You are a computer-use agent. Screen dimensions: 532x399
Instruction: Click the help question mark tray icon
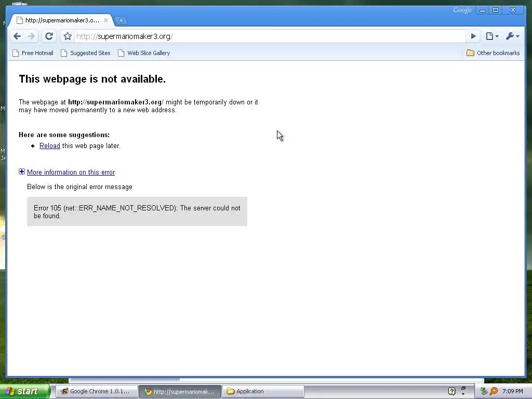(x=451, y=392)
